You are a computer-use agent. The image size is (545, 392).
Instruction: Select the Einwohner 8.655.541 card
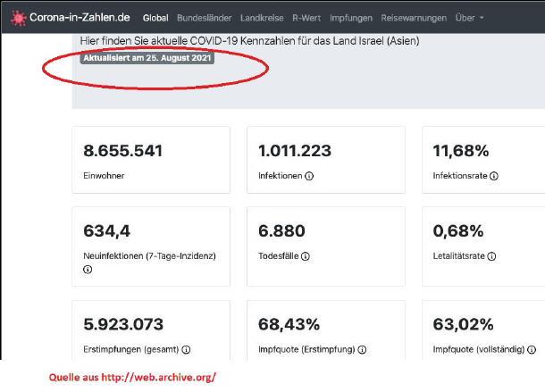click(150, 161)
